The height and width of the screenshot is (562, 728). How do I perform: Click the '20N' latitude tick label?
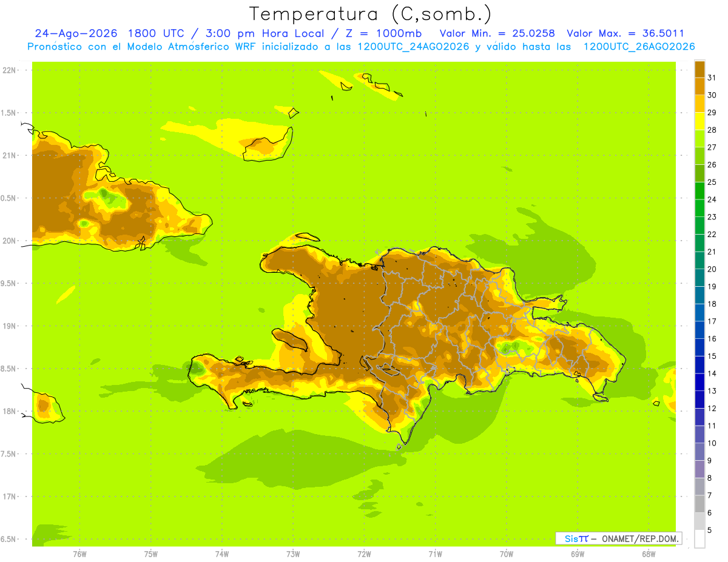click(10, 241)
